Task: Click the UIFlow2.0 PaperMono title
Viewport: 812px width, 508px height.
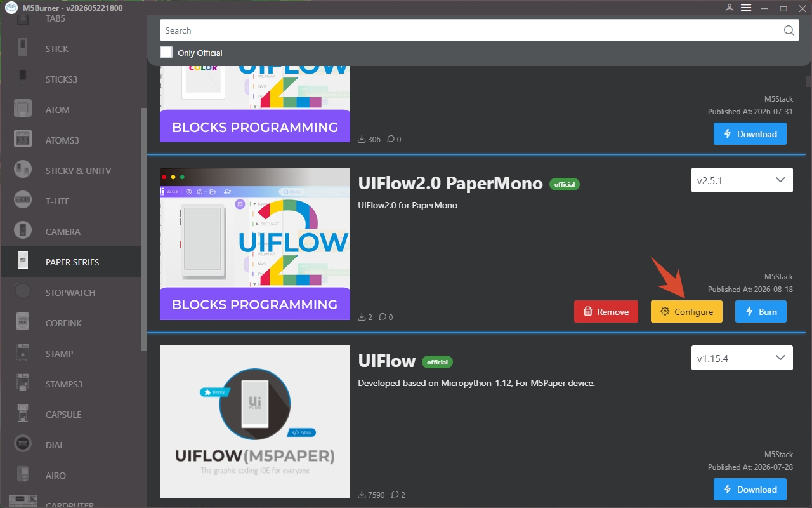Action: point(450,183)
